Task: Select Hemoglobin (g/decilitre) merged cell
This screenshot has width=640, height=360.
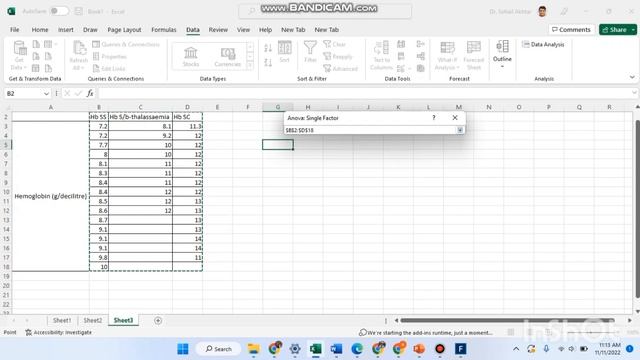Action: pos(51,196)
